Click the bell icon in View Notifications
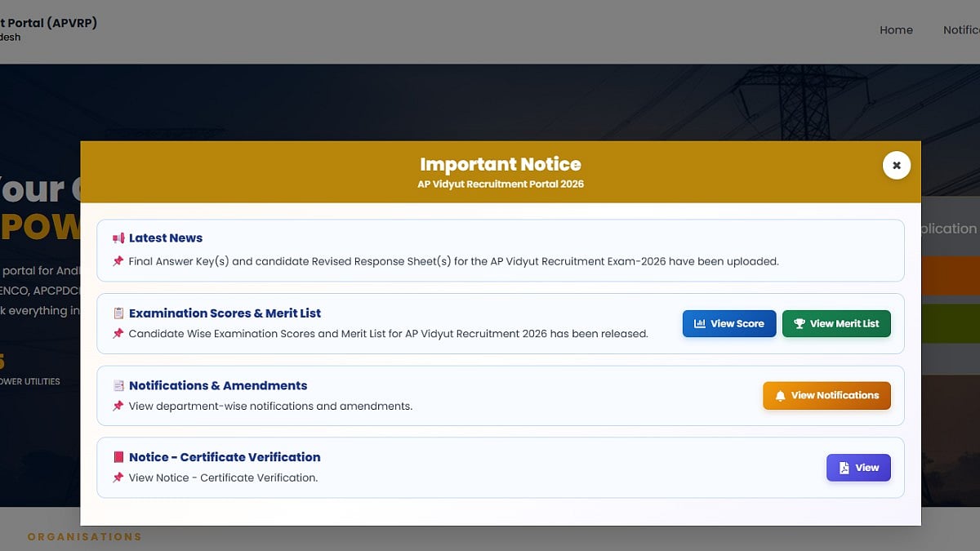This screenshot has width=980, height=551. [x=780, y=395]
